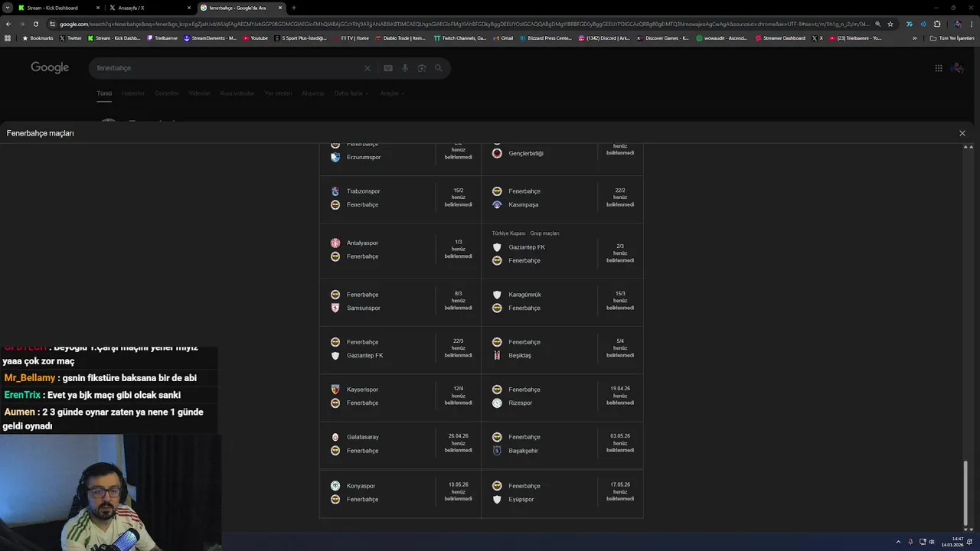Go back to the previous page

pyautogui.click(x=8, y=24)
